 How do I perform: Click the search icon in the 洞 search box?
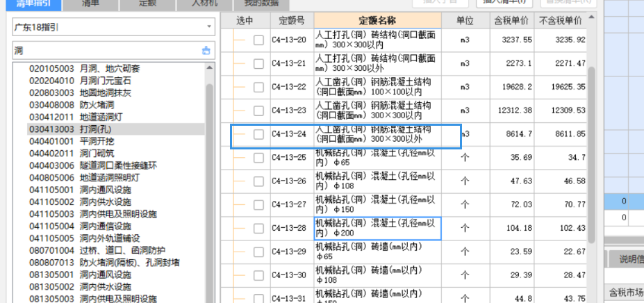pos(206,51)
